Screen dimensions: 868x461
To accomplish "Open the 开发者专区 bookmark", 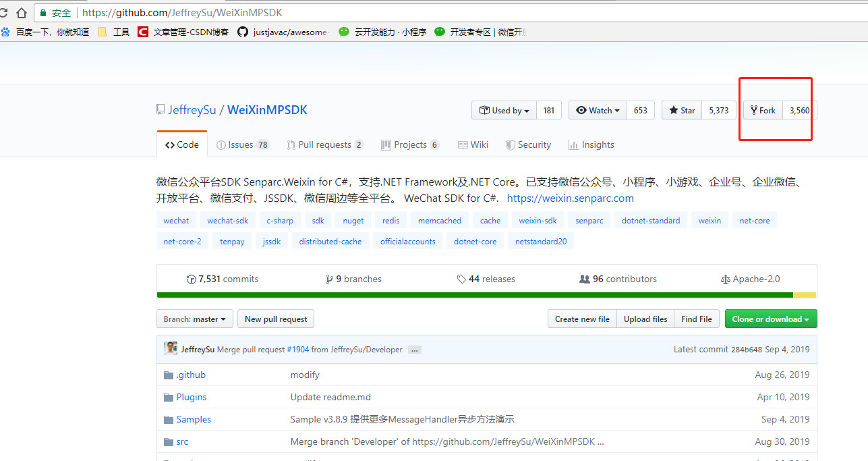I will click(x=480, y=32).
